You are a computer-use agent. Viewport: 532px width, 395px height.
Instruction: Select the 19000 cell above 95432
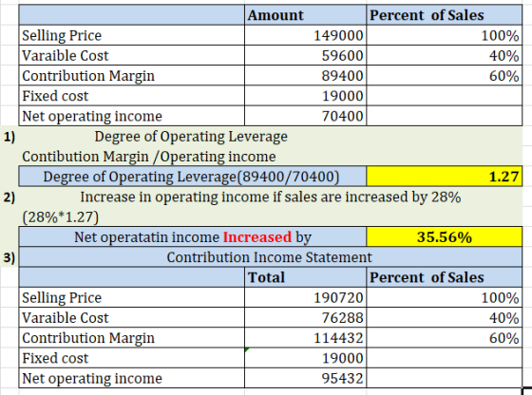[x=305, y=358]
